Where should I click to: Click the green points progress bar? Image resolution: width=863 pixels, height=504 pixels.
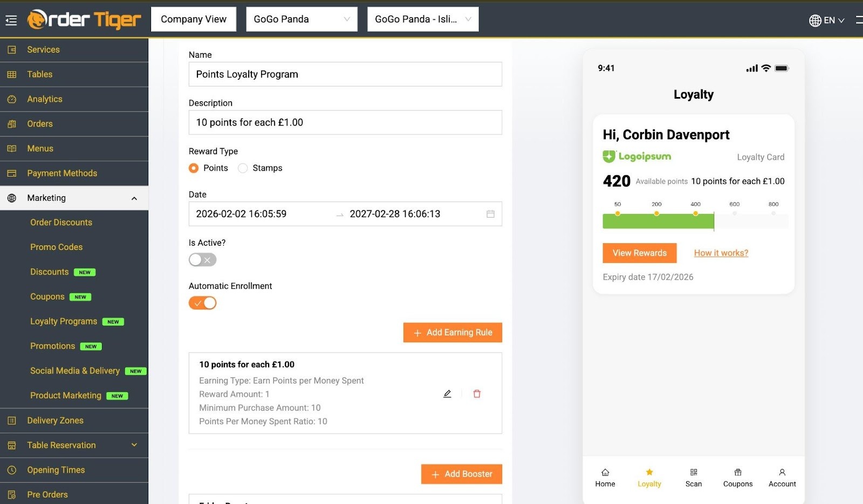pyautogui.click(x=658, y=222)
